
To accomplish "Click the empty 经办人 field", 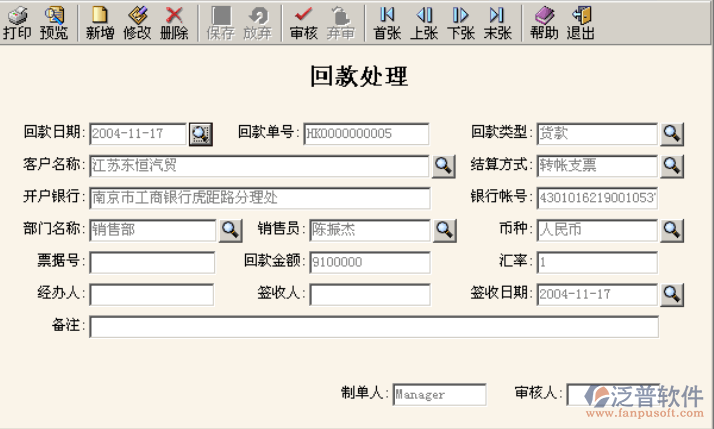I will (x=152, y=295).
